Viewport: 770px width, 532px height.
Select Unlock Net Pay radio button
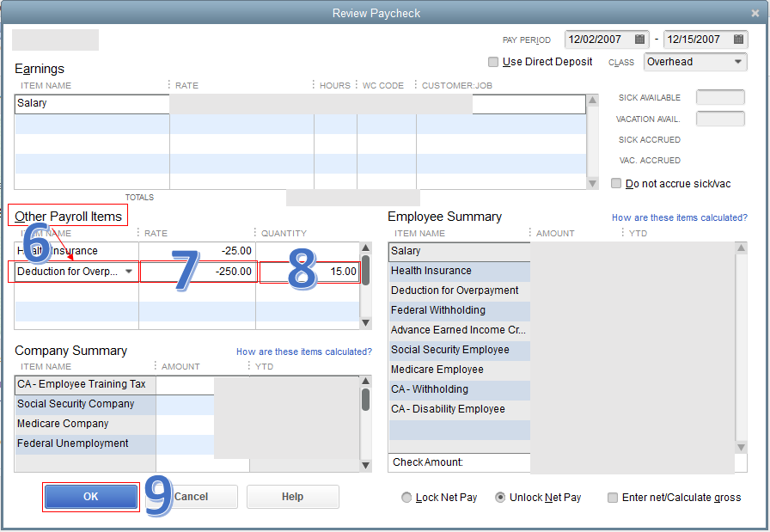500,498
